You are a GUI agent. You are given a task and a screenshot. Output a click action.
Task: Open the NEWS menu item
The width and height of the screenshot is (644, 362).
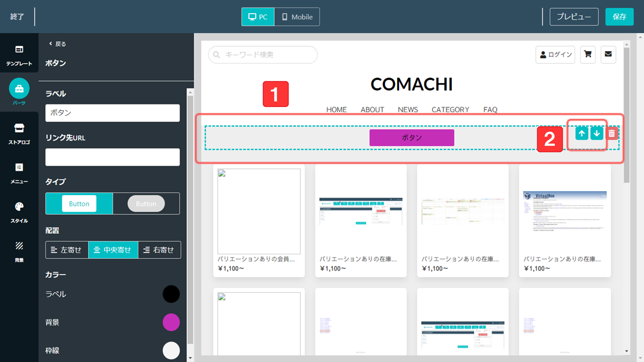click(408, 109)
